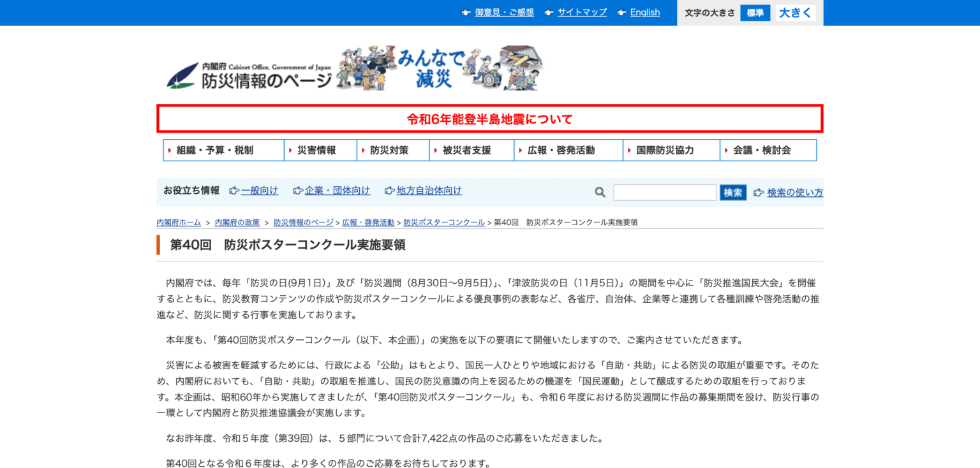Click hand icon beside 企業・団体向け
980x468 pixels.
[298, 191]
